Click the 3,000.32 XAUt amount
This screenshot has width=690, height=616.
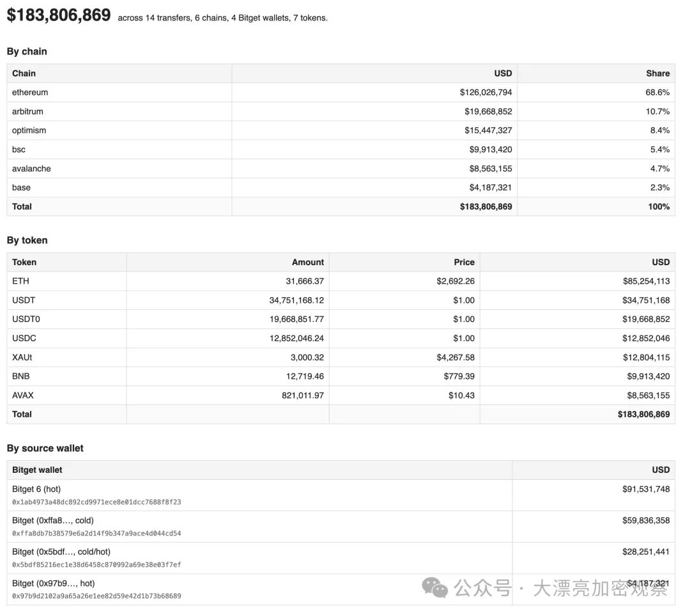pyautogui.click(x=307, y=357)
